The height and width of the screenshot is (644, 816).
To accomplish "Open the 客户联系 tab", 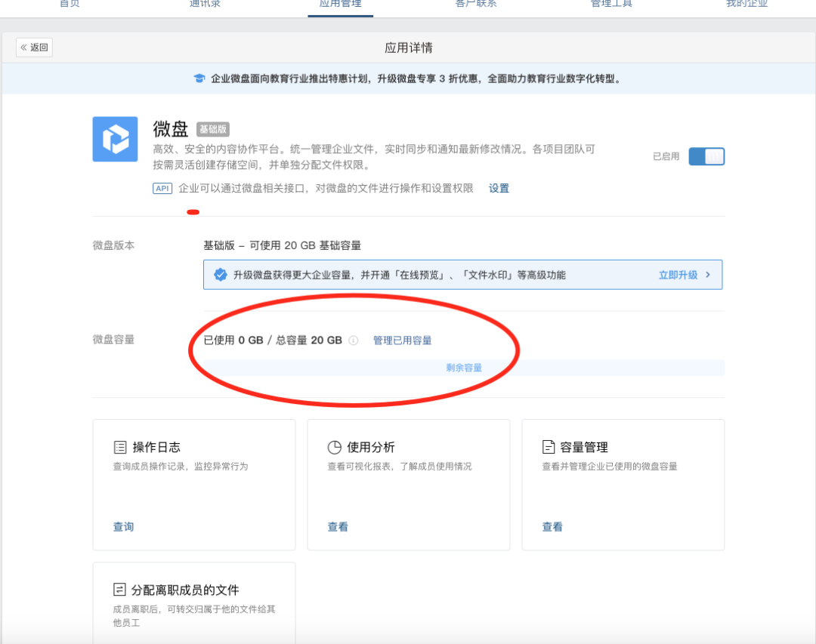I will click(476, 3).
